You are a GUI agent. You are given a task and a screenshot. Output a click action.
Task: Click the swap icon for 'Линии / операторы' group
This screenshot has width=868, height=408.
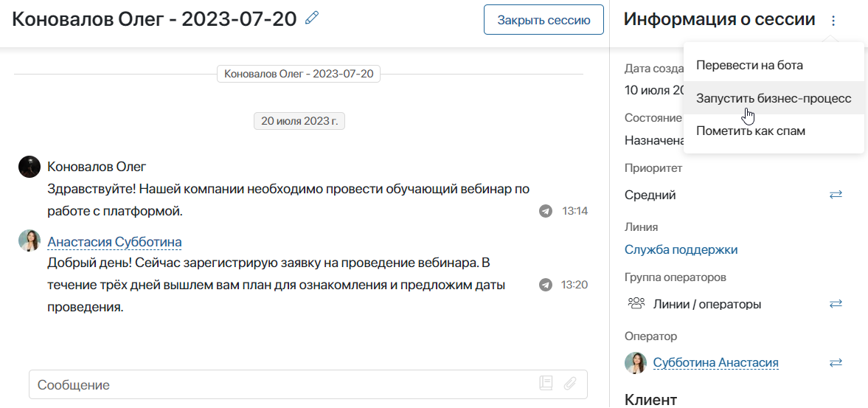tap(836, 304)
